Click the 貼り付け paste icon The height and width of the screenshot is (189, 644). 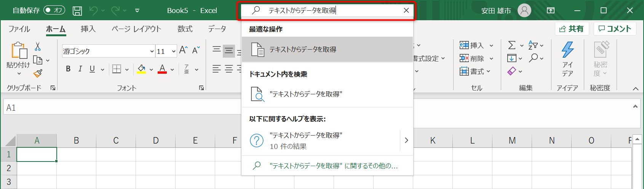pos(19,50)
